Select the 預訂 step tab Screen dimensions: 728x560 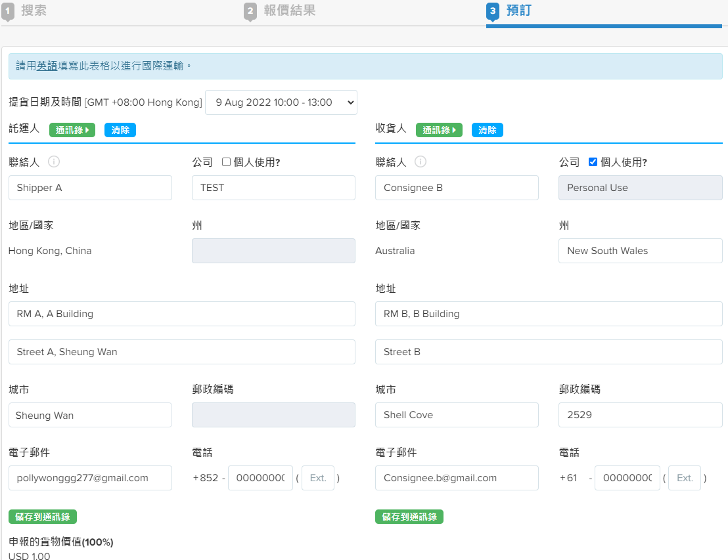click(518, 11)
